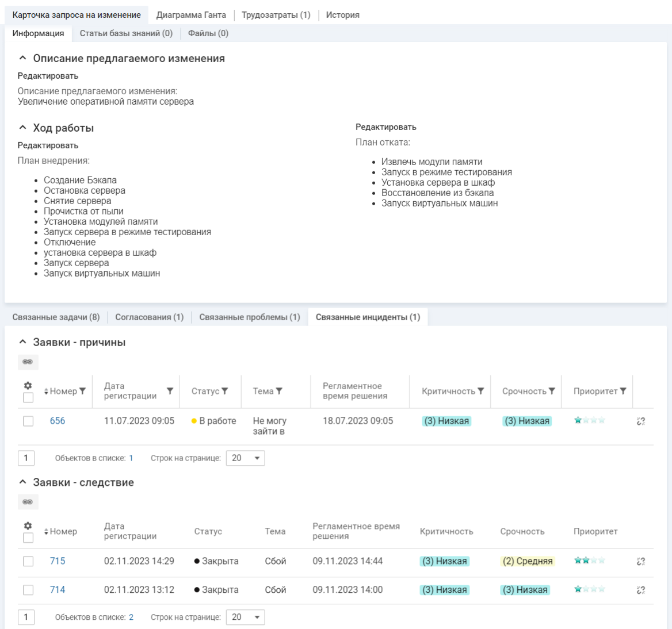Viewport: 672px width, 629px height.
Task: Click priority stars for request 714
Action: pyautogui.click(x=590, y=589)
